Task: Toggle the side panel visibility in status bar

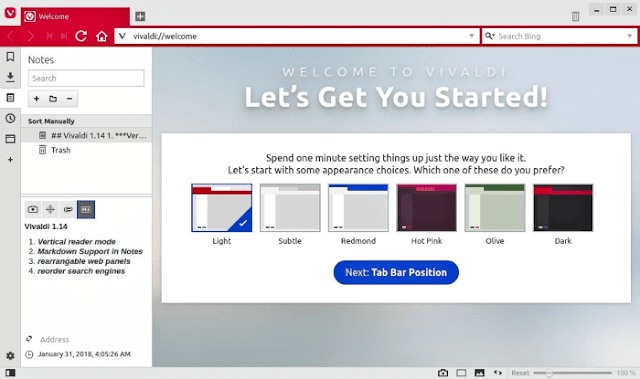Action: point(10,373)
